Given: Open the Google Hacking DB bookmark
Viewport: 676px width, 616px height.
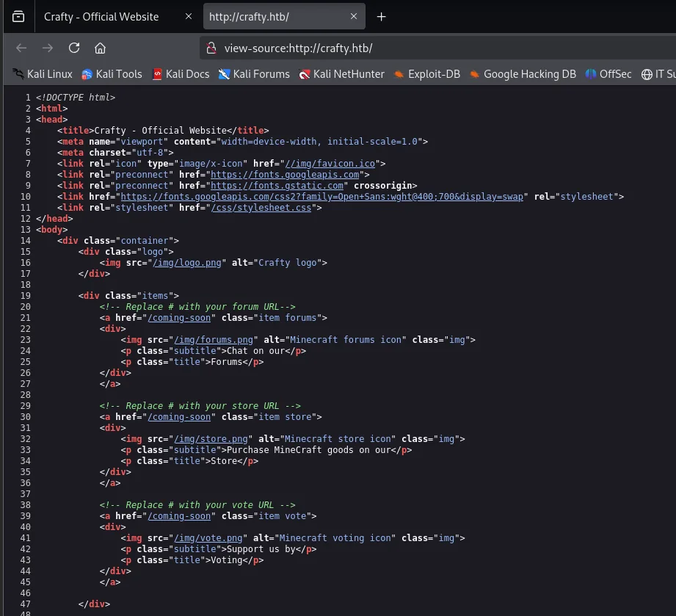Looking at the screenshot, I should click(523, 74).
